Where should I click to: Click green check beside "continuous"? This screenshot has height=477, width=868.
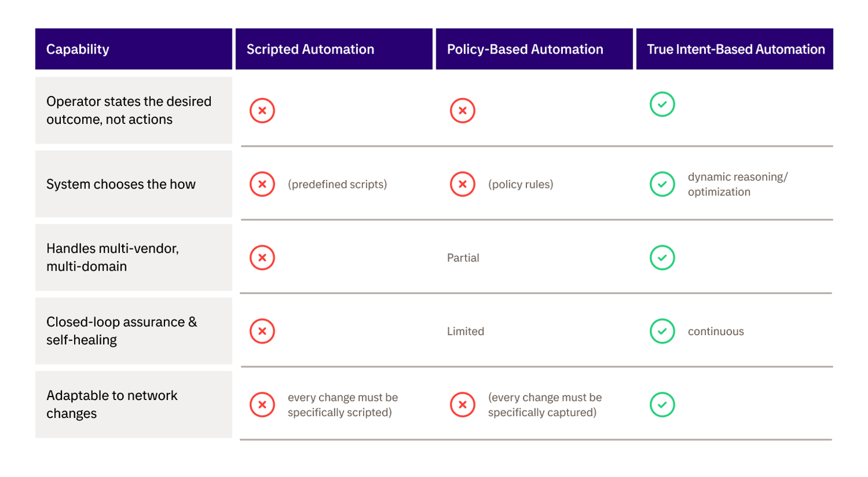coord(662,332)
